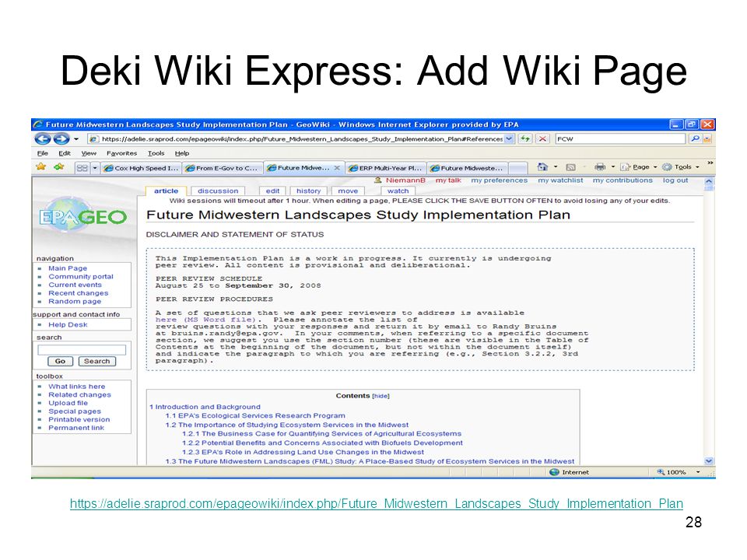Open the Edit menu
Image resolution: width=747 pixels, height=560 pixels.
point(65,153)
